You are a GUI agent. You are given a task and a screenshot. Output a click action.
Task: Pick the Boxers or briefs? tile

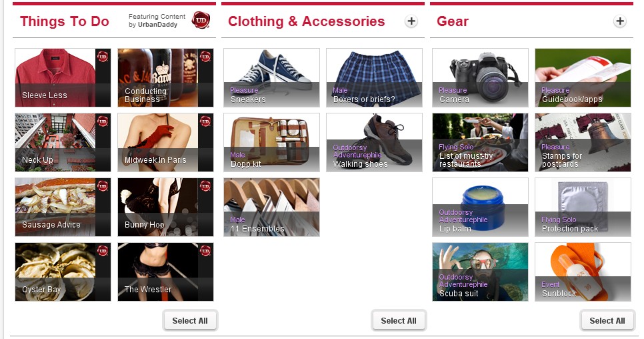374,77
